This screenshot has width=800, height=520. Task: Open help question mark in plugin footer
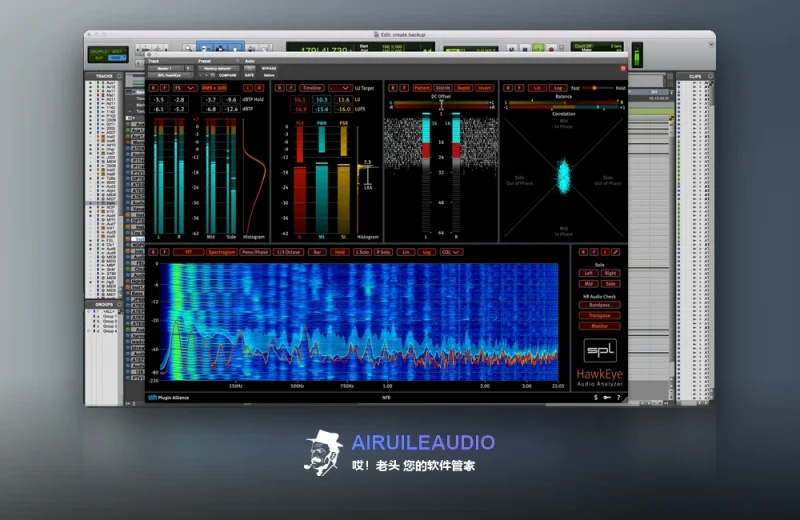point(618,397)
